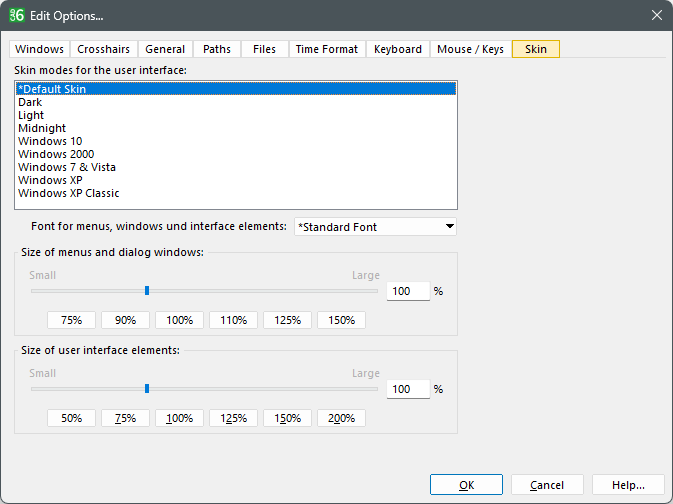Viewport: 673px width, 504px height.
Task: Set interface elements size to 200%
Action: 341,418
